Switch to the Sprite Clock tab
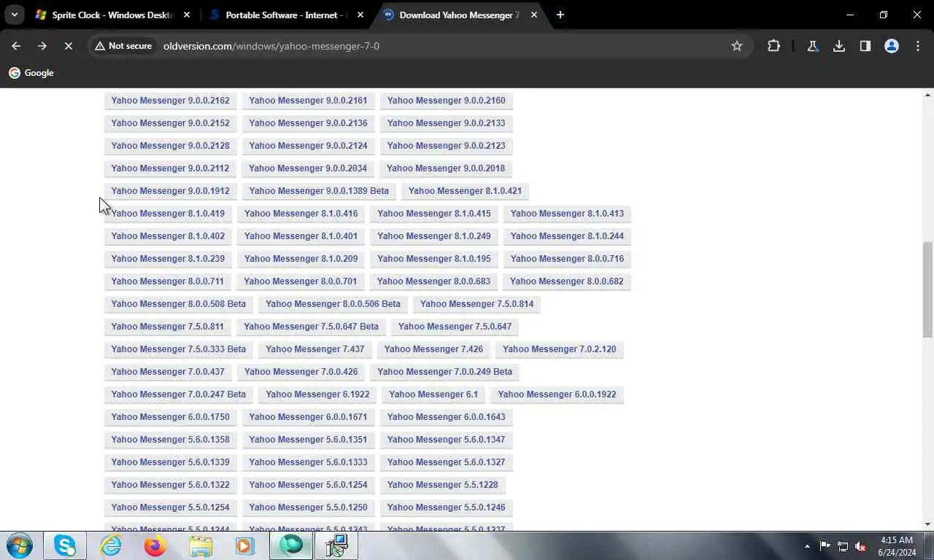Viewport: 934px width, 560px height. pyautogui.click(x=113, y=15)
